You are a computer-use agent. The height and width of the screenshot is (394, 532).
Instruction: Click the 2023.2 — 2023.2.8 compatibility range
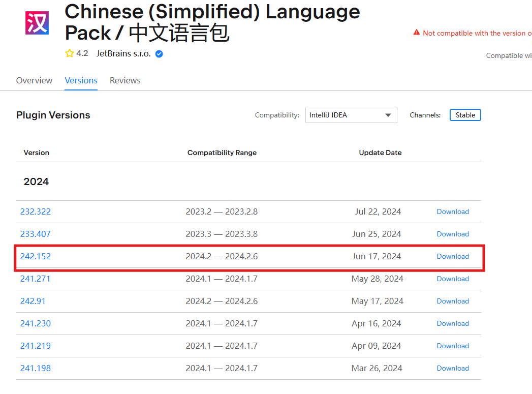coord(222,212)
